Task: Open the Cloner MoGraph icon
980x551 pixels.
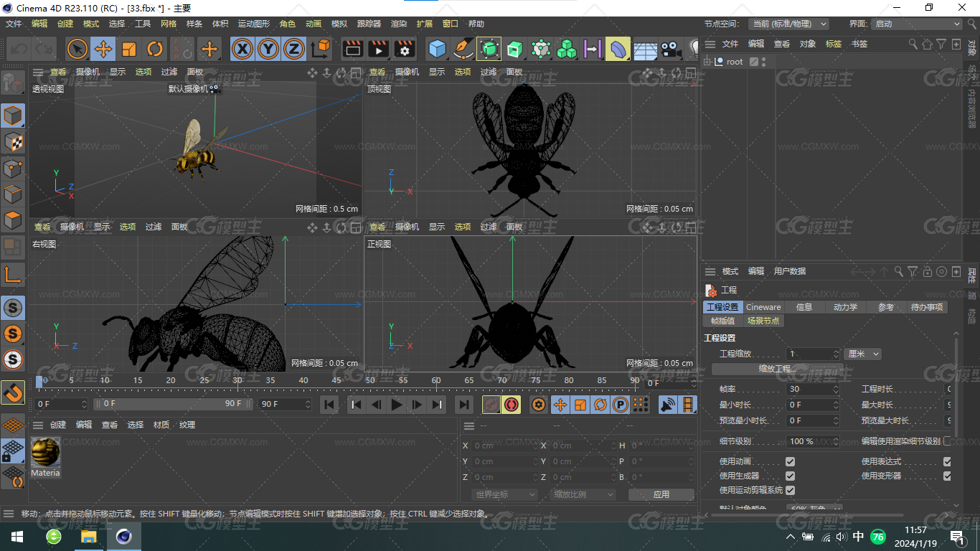Action: [x=567, y=50]
